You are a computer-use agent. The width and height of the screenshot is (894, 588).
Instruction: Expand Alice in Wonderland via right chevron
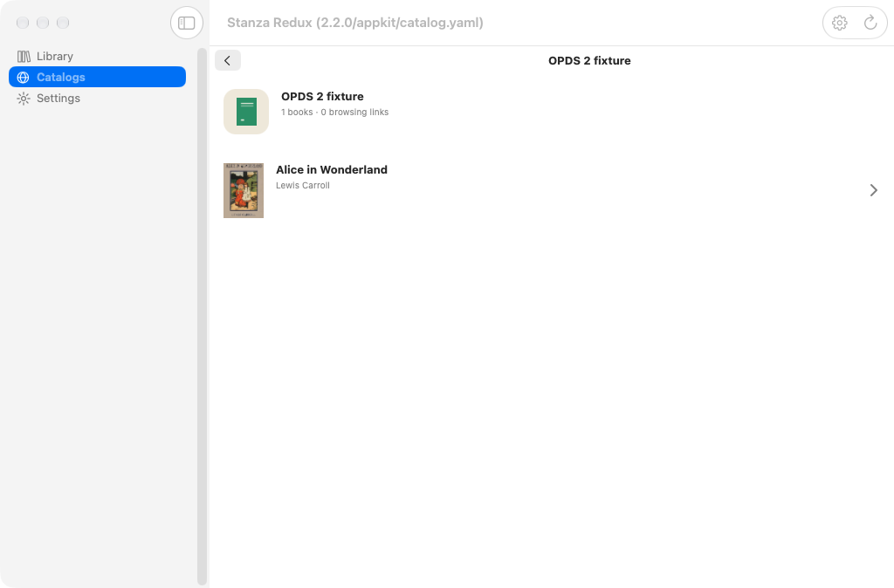[x=873, y=190]
